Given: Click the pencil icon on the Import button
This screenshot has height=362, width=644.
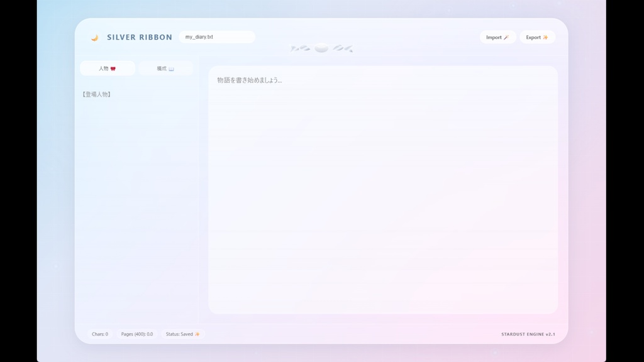Looking at the screenshot, I should [506, 37].
